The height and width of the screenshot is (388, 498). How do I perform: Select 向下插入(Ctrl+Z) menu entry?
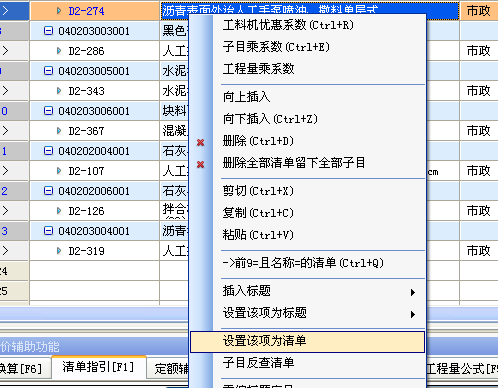click(x=307, y=119)
